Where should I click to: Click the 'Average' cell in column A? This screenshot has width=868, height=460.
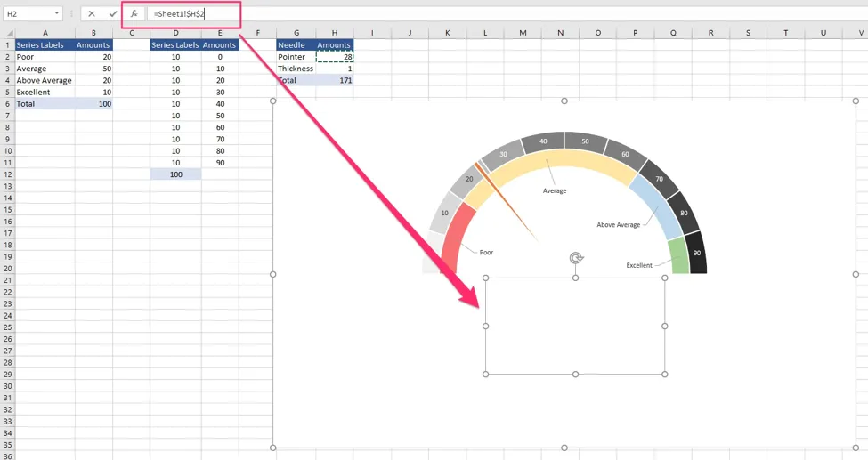(x=45, y=69)
